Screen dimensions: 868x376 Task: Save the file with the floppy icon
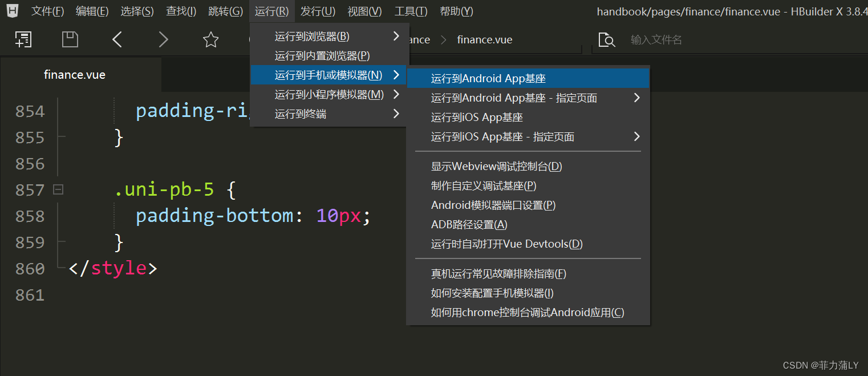[70, 39]
